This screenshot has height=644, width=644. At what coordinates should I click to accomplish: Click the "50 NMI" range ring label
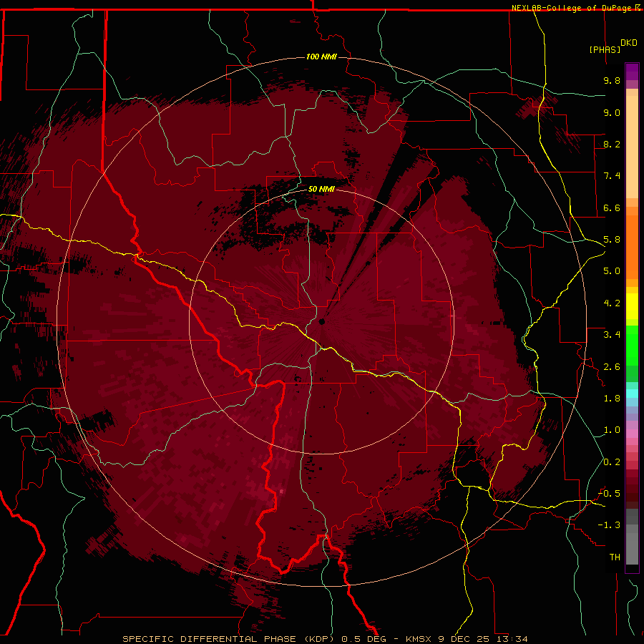click(x=321, y=189)
